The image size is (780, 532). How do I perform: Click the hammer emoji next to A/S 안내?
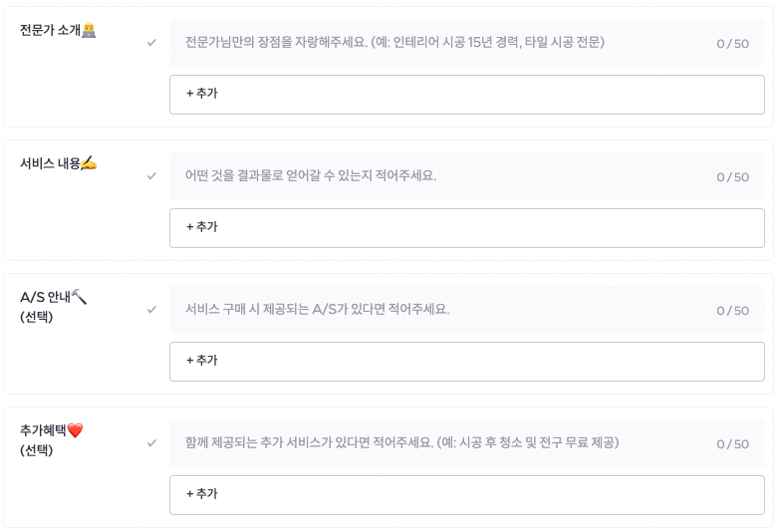pos(79,296)
